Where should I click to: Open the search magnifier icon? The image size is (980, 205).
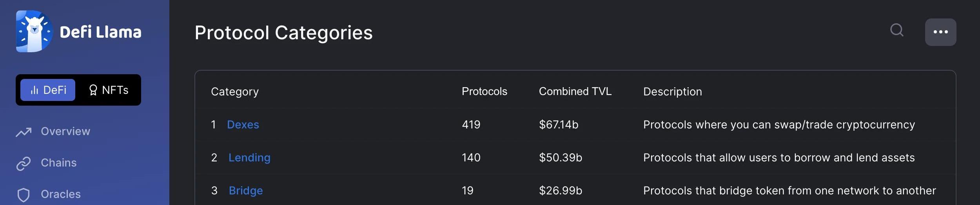[x=897, y=30]
